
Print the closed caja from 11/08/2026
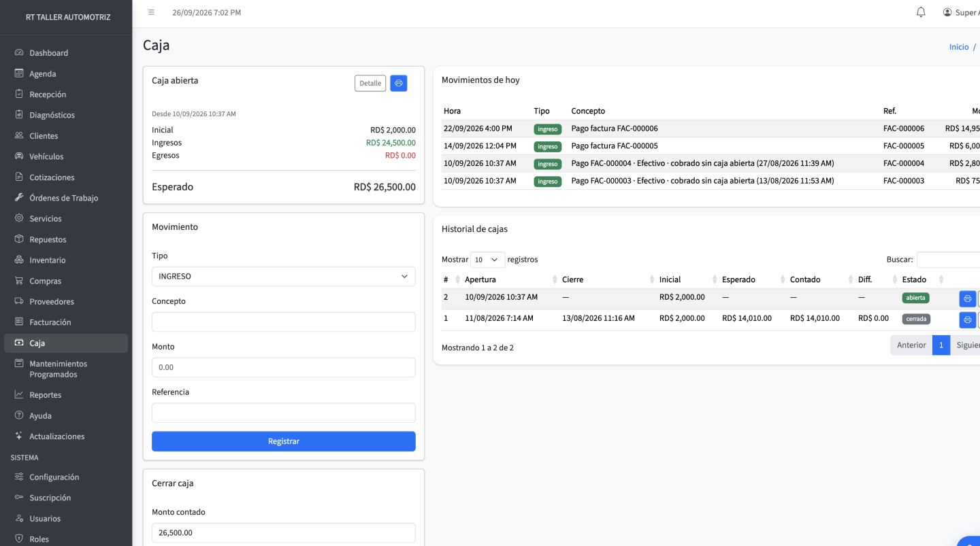tap(967, 320)
